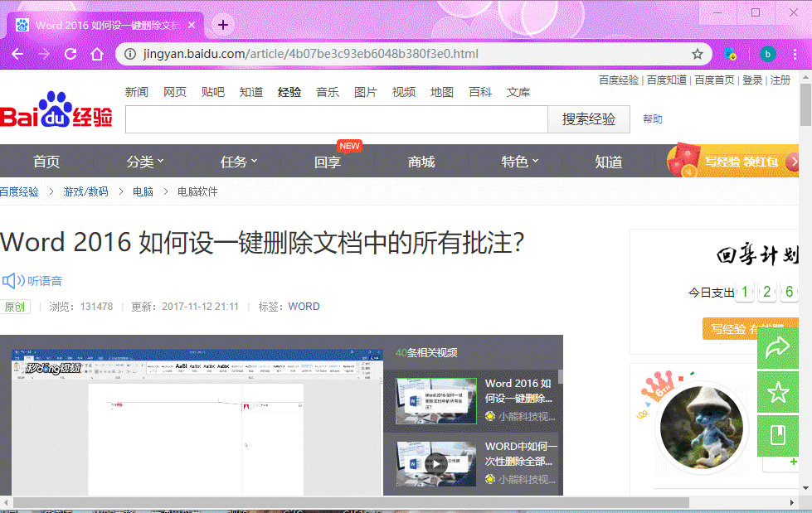812x513 pixels.
Task: View site information icon in address bar
Action: point(130,54)
